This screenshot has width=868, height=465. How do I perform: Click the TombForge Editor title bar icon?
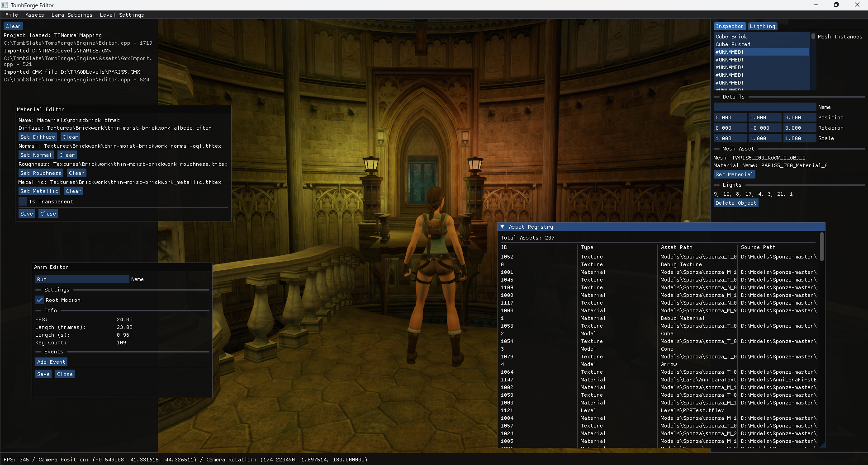(x=5, y=5)
